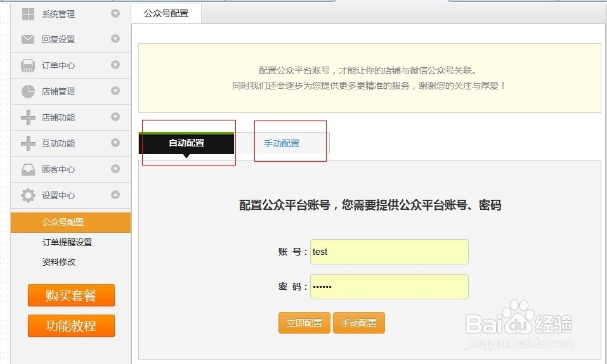Expand the 订单中心 arrow

pos(115,65)
